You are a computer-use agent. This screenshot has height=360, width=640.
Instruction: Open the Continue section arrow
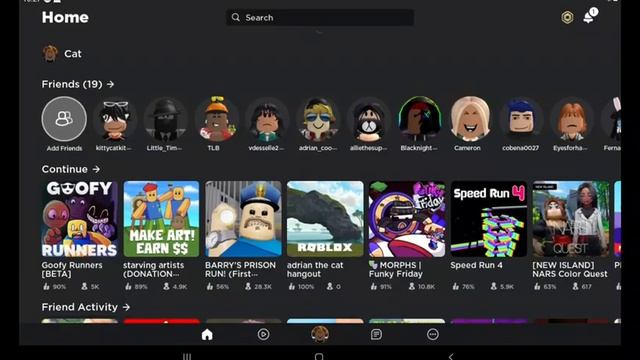(x=96, y=169)
